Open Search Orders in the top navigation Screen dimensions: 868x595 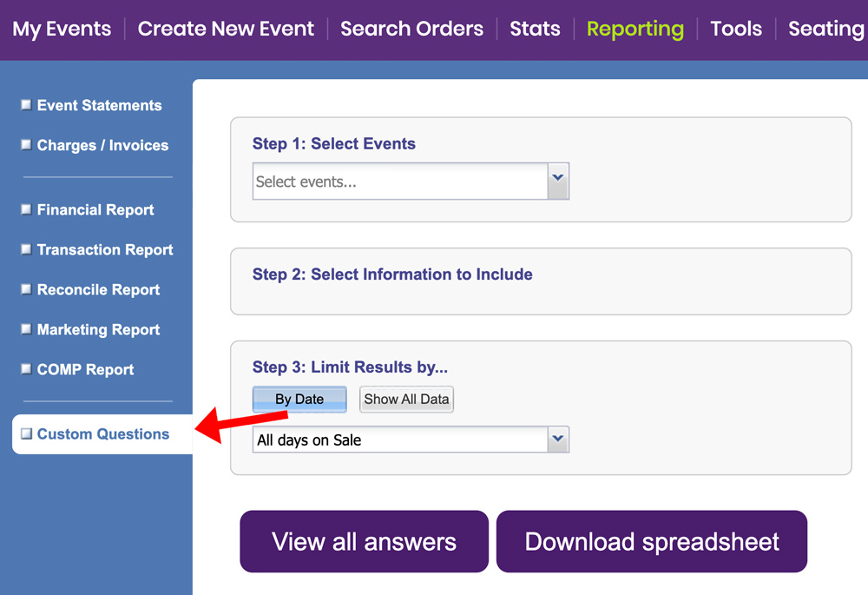[411, 29]
